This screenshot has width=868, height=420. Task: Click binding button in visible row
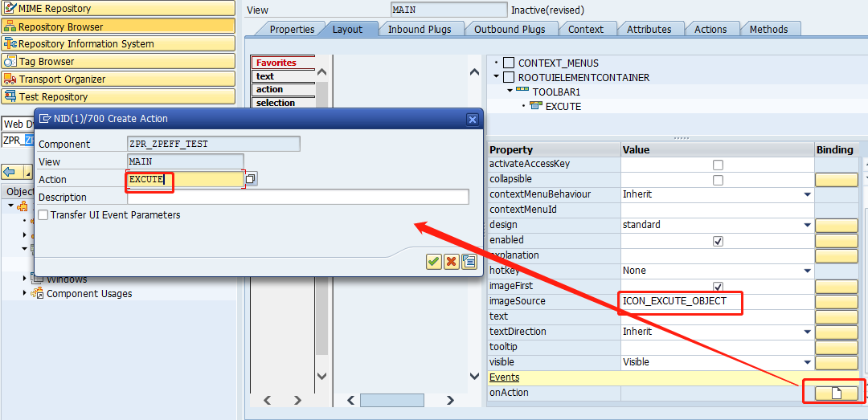837,362
